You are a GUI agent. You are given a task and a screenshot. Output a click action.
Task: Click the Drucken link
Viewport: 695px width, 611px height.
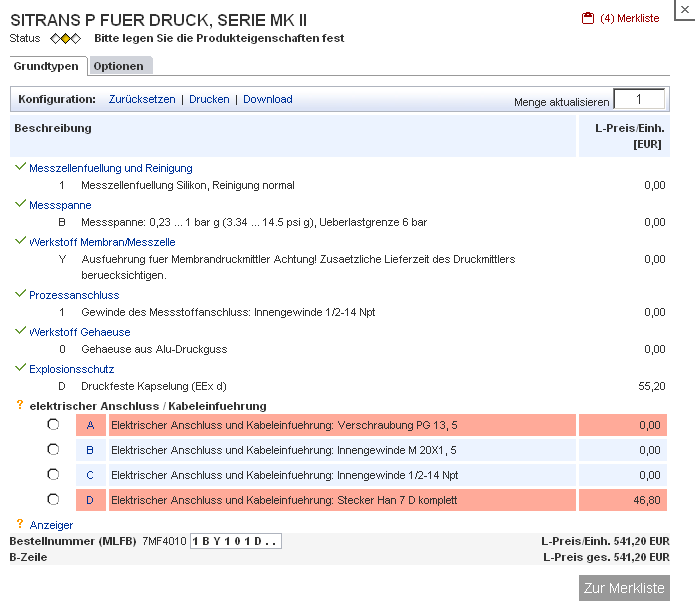(209, 99)
